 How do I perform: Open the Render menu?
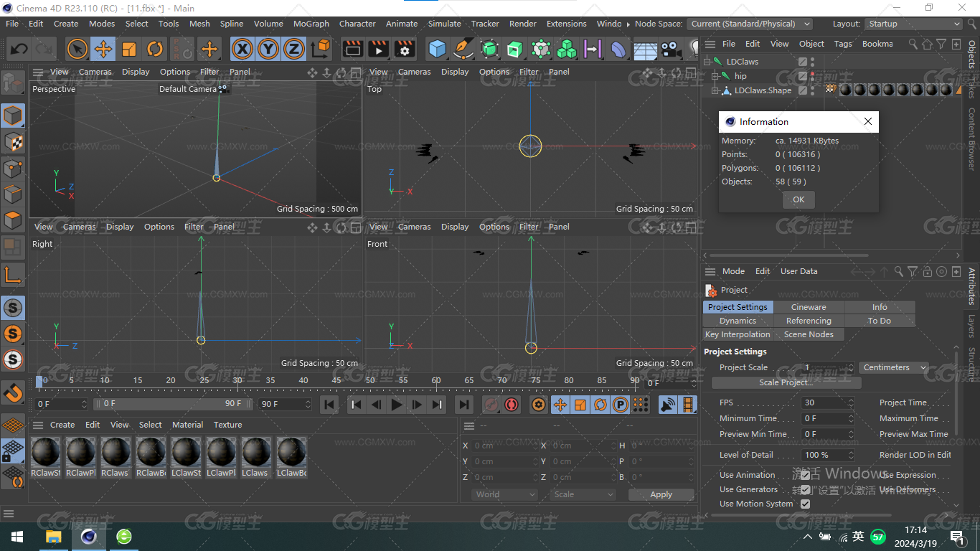tap(523, 24)
